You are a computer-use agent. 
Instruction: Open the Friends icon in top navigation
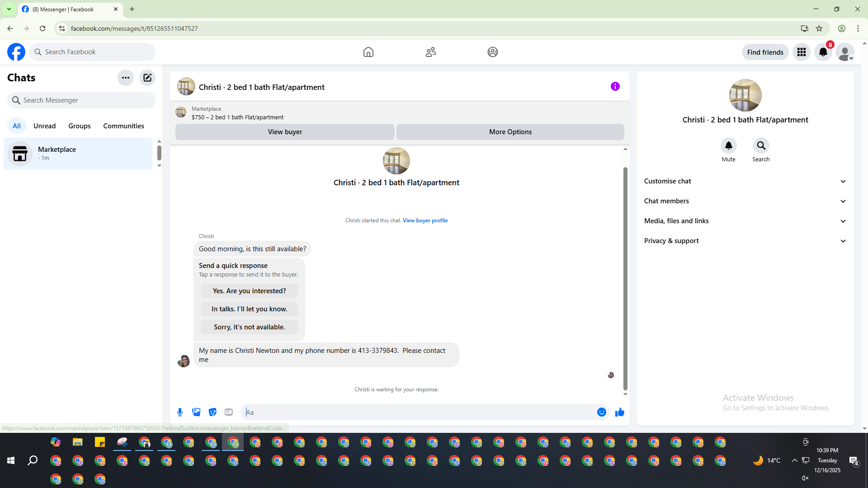click(x=431, y=52)
